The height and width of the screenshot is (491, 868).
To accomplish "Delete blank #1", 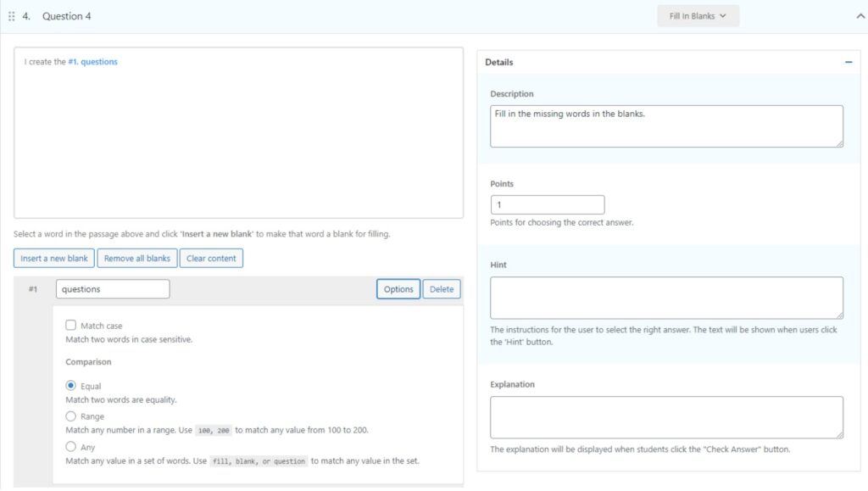I will click(x=442, y=289).
